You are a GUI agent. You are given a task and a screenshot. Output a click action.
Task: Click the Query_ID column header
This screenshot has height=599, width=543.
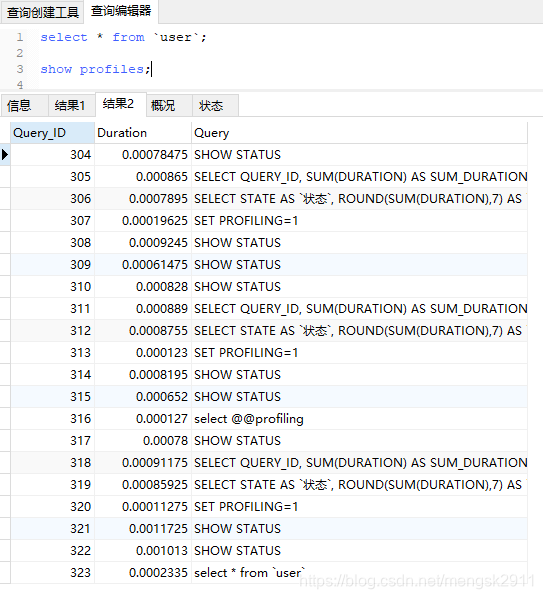point(52,133)
